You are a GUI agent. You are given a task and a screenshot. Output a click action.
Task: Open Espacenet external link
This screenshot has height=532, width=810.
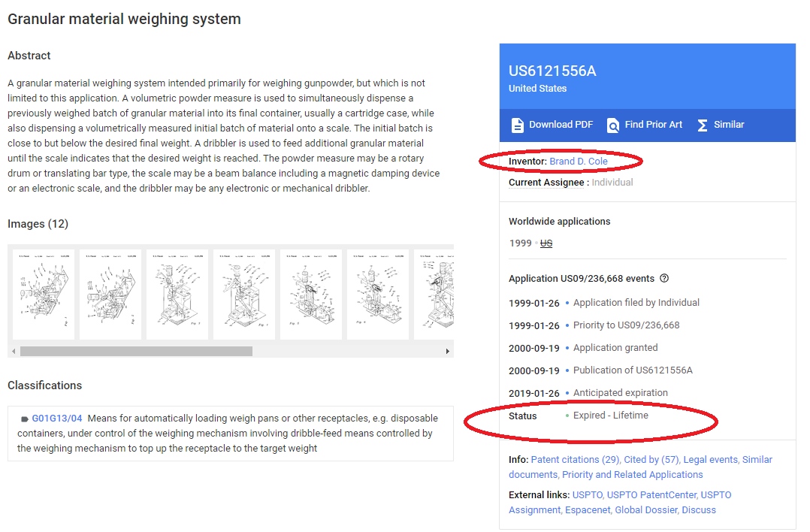tap(588, 509)
